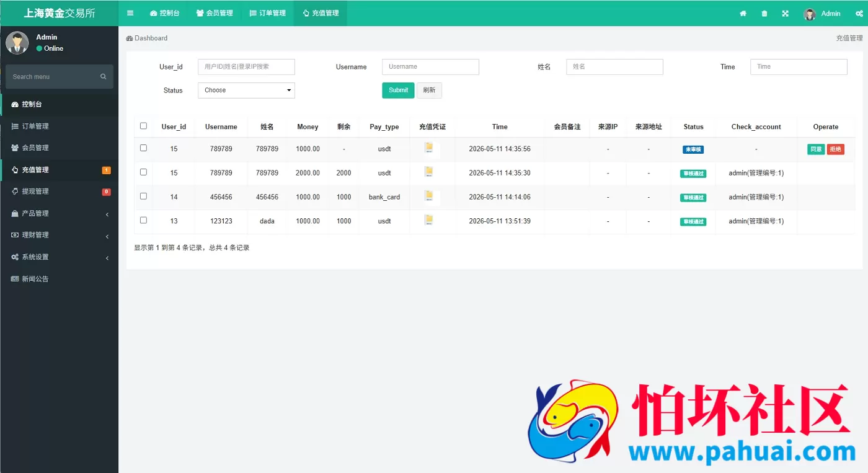Click the Dashboard breadcrumb link
The width and height of the screenshot is (868, 473).
point(147,38)
